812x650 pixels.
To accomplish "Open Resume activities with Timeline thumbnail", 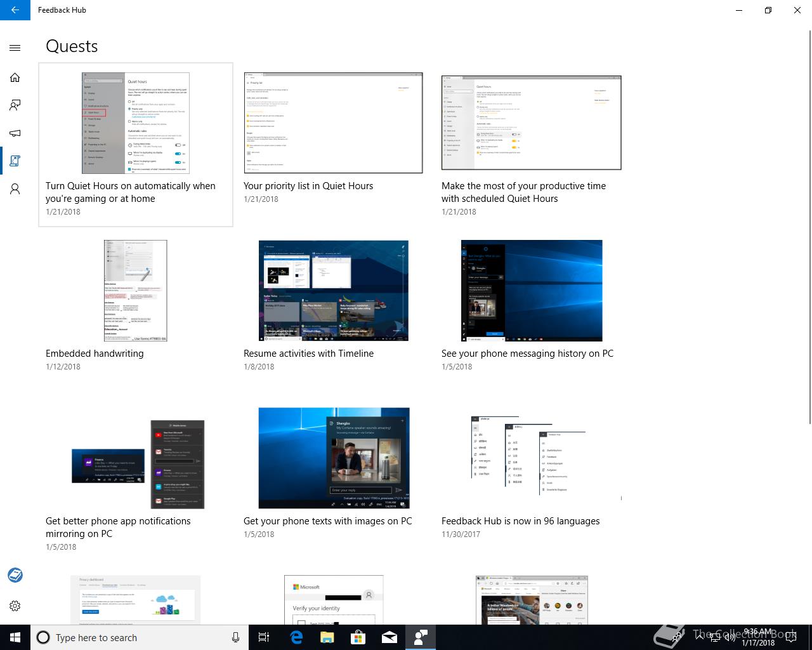I will (x=334, y=291).
